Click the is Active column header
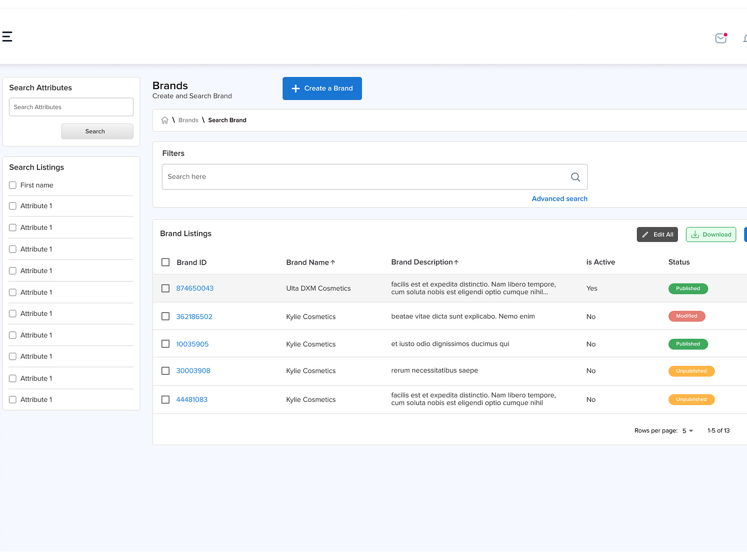This screenshot has height=560, width=747. [600, 262]
